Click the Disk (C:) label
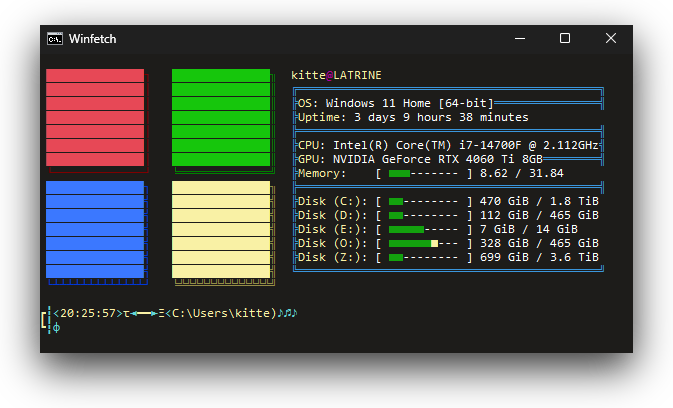Image resolution: width=673 pixels, height=408 pixels. [333, 201]
